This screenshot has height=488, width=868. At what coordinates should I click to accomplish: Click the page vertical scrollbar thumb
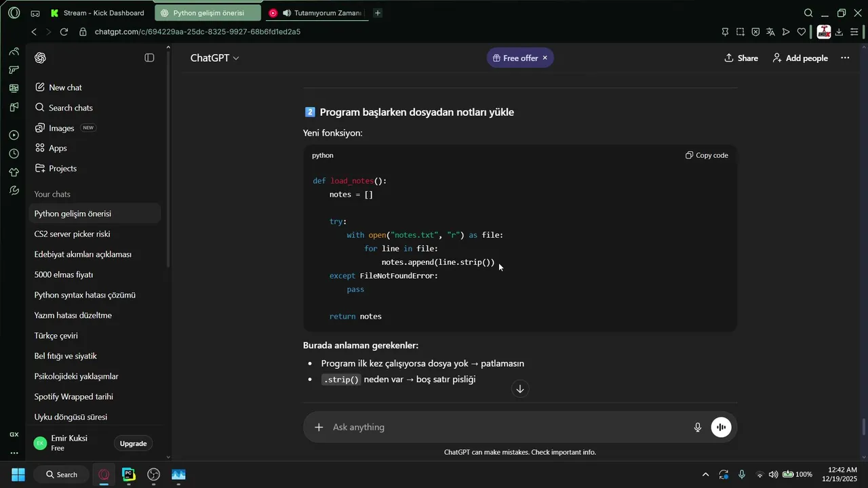point(863,428)
